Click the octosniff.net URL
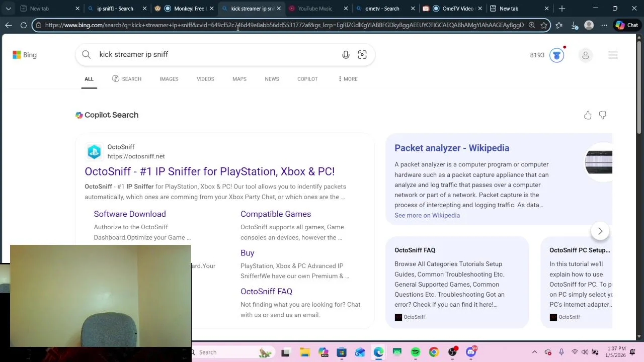The image size is (644, 362). tap(136, 156)
